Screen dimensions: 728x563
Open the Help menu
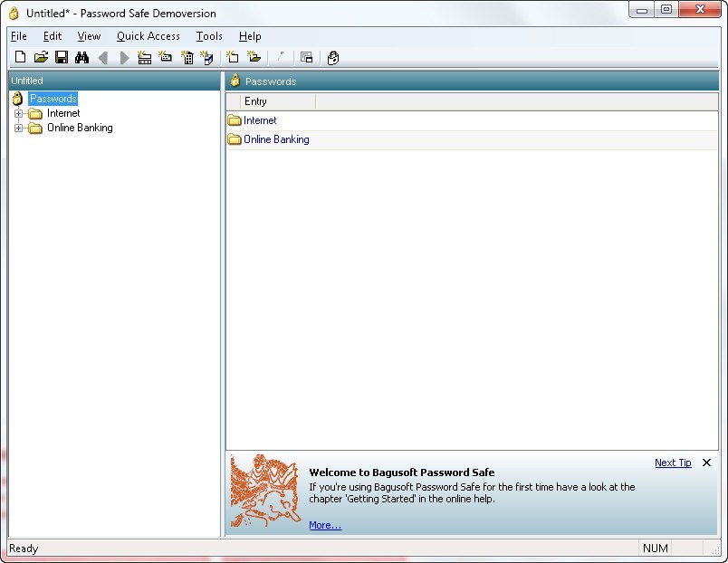tap(250, 36)
